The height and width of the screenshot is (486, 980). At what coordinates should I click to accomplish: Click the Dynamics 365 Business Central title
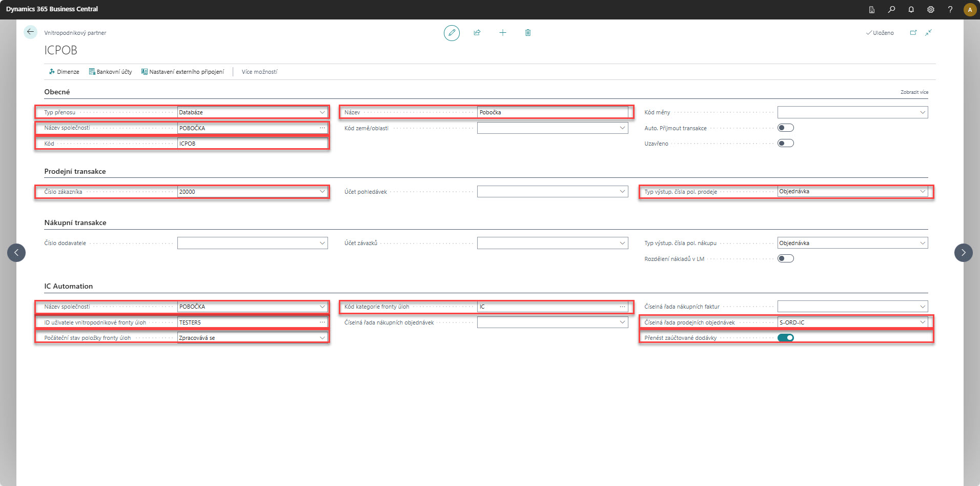tap(52, 9)
